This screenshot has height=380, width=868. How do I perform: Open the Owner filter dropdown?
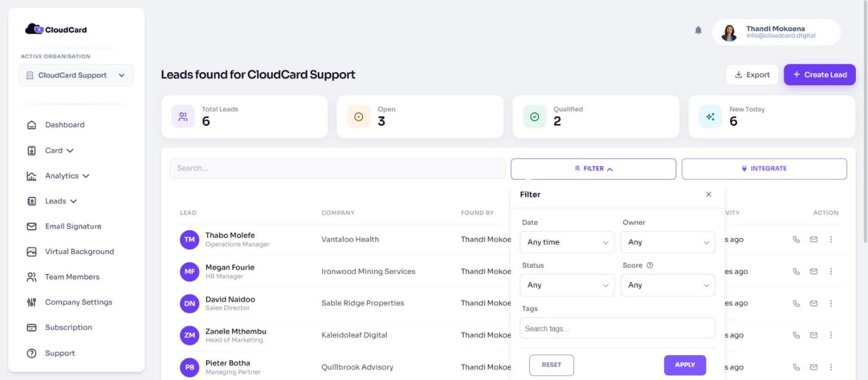[668, 242]
